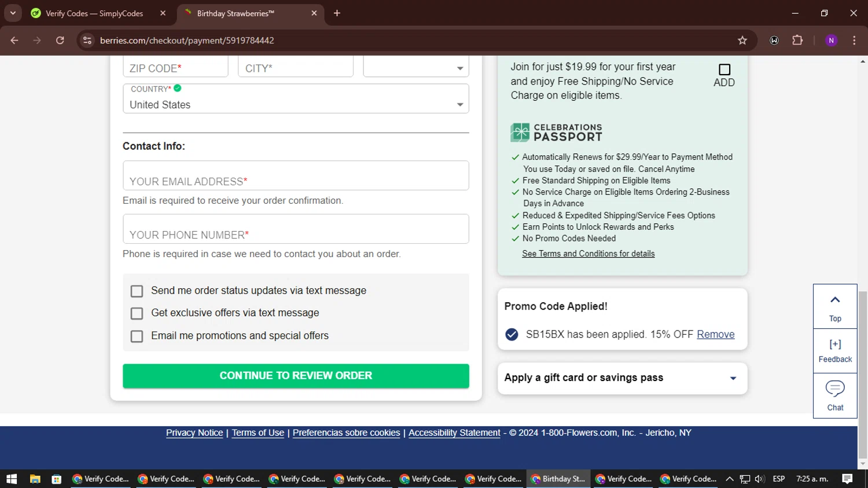
Task: Select the Birthday Strawberries tab
Action: coord(236,13)
